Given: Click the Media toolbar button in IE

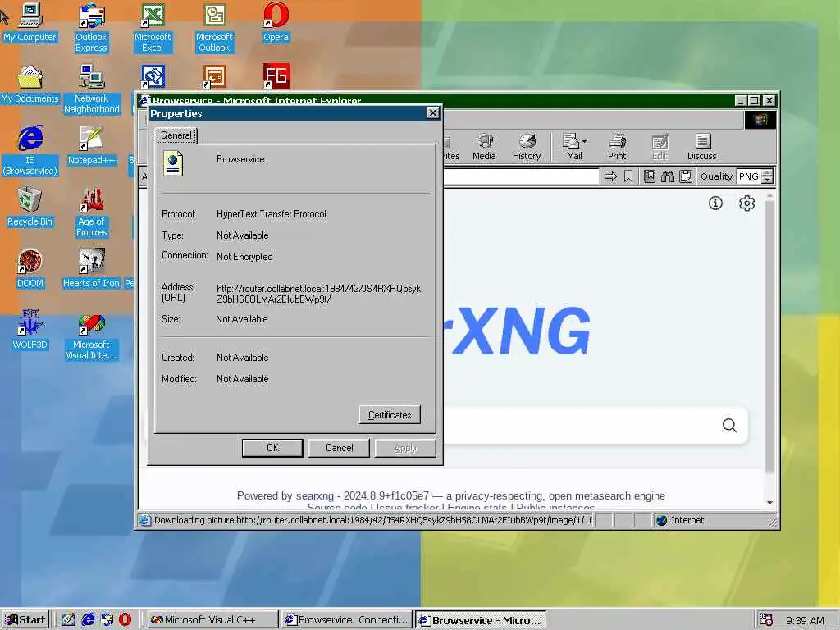Looking at the screenshot, I should click(484, 147).
